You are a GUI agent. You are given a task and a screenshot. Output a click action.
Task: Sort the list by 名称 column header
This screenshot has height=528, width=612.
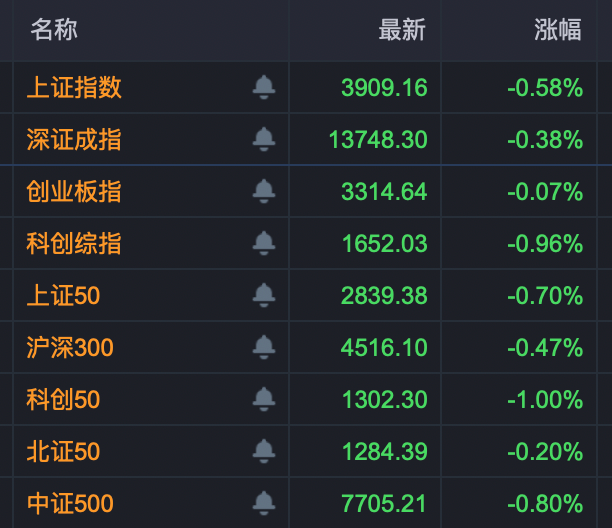pos(54,30)
